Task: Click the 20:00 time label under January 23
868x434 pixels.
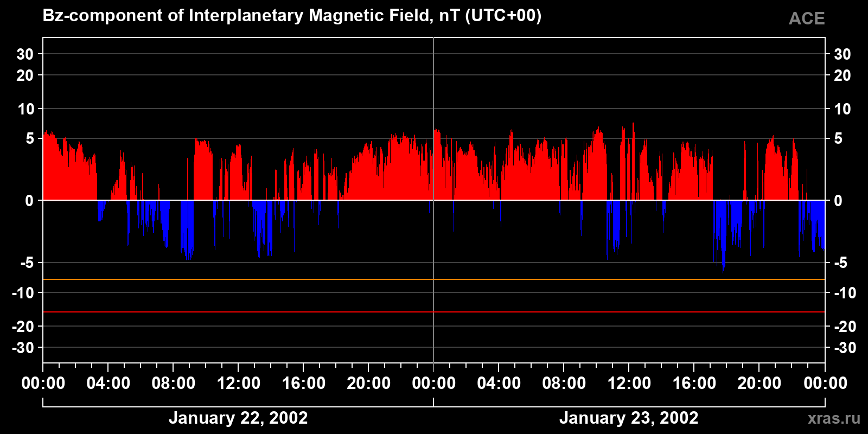Action: coord(759,383)
